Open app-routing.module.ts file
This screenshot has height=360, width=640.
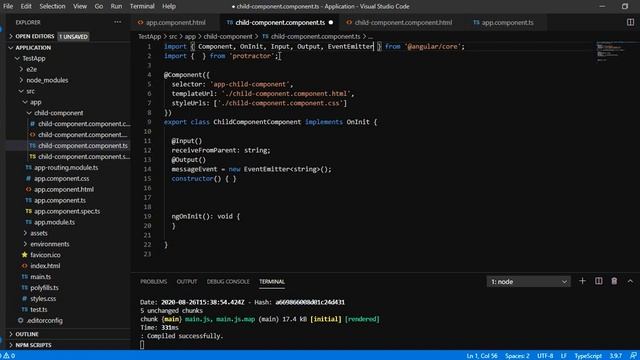(x=66, y=168)
